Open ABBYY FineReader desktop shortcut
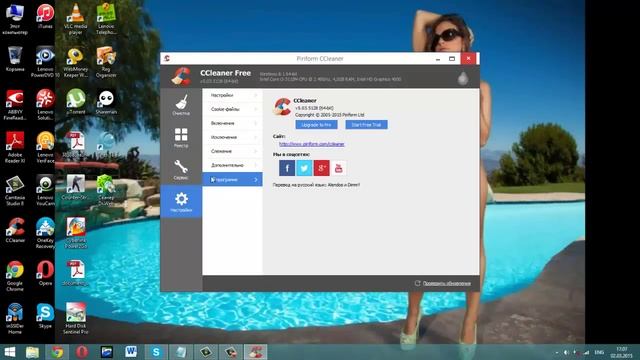640x360 pixels. [15, 104]
